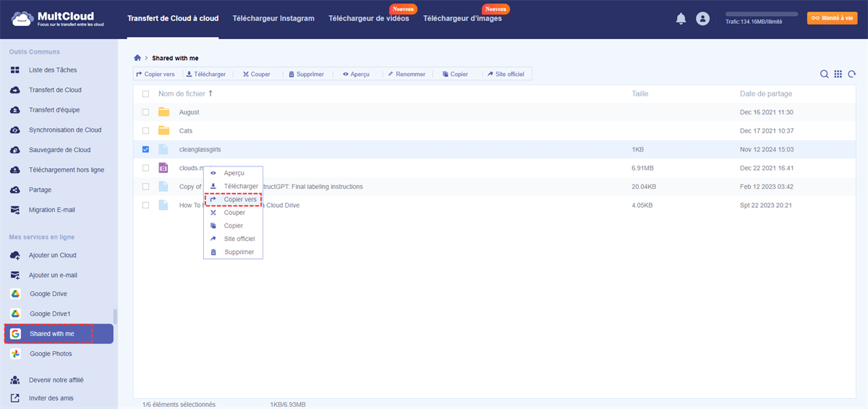This screenshot has height=409, width=868.
Task: Choose Copier in context menu
Action: 234,226
